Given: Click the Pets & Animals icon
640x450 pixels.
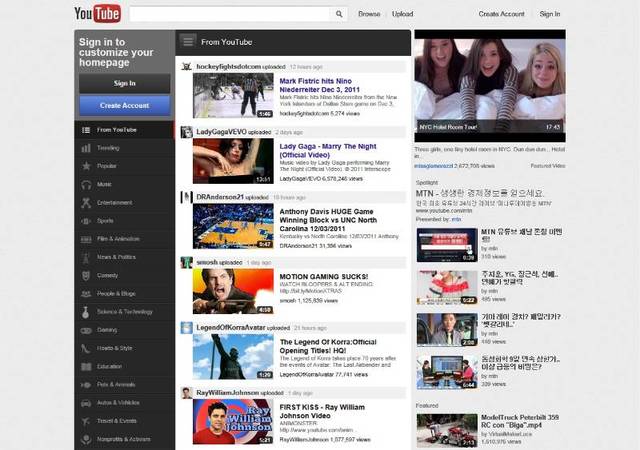Looking at the screenshot, I should pos(86,385).
